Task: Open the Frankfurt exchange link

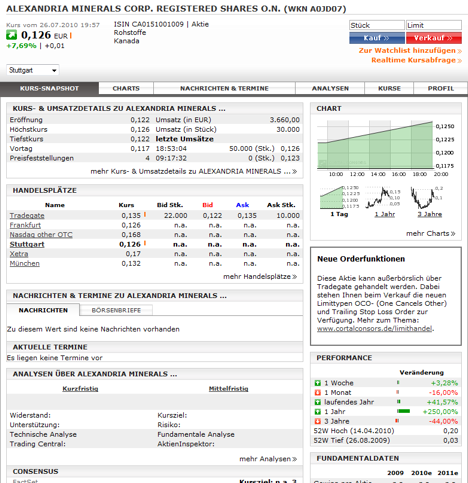Action: (x=25, y=225)
